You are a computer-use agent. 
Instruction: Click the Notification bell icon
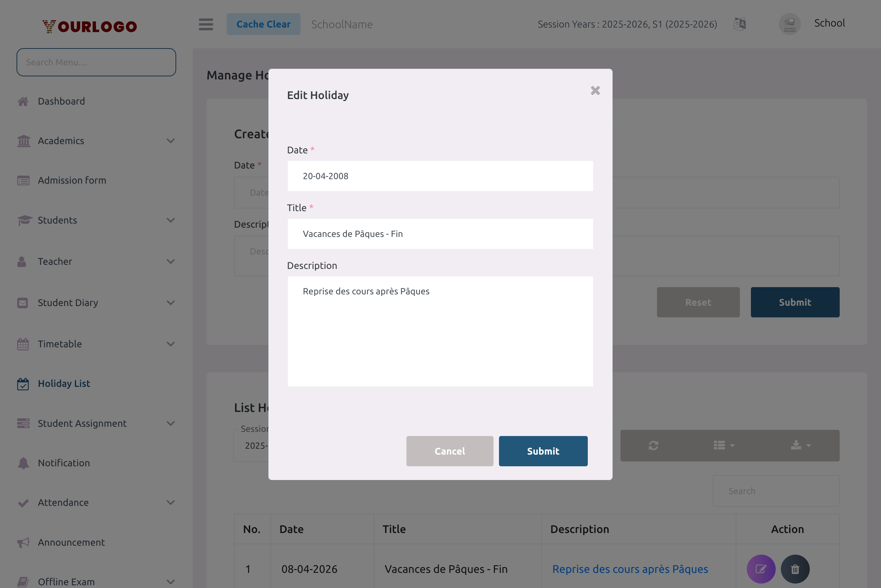(x=23, y=463)
